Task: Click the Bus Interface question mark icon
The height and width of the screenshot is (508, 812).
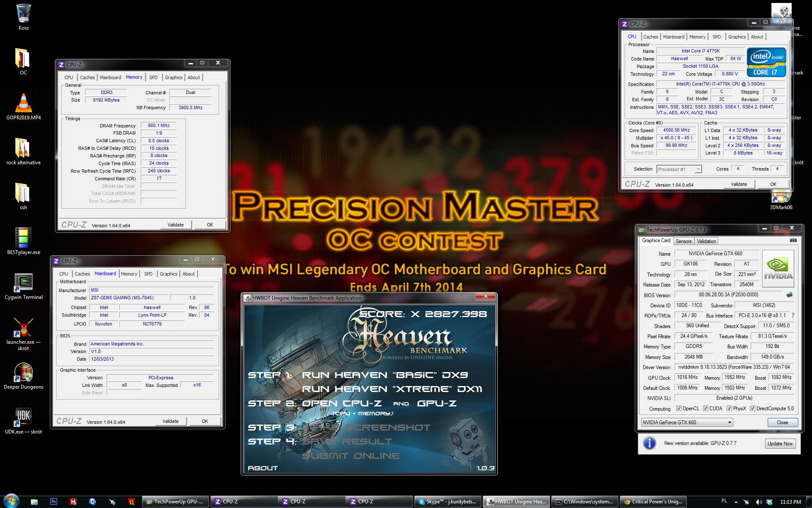Action: tap(793, 315)
